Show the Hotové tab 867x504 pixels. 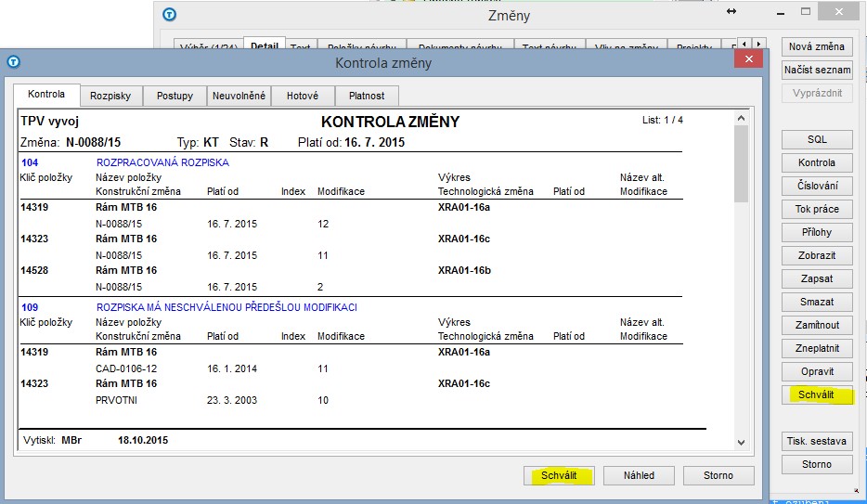302,96
